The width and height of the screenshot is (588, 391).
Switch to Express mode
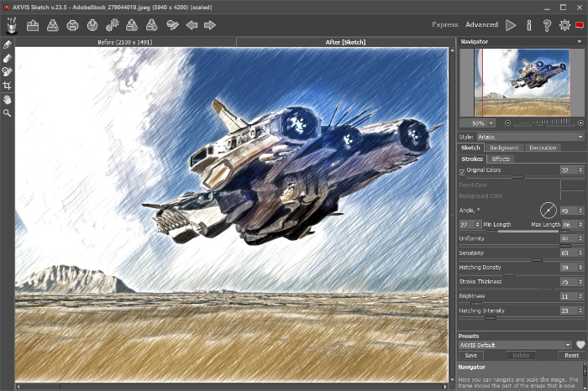pos(444,25)
